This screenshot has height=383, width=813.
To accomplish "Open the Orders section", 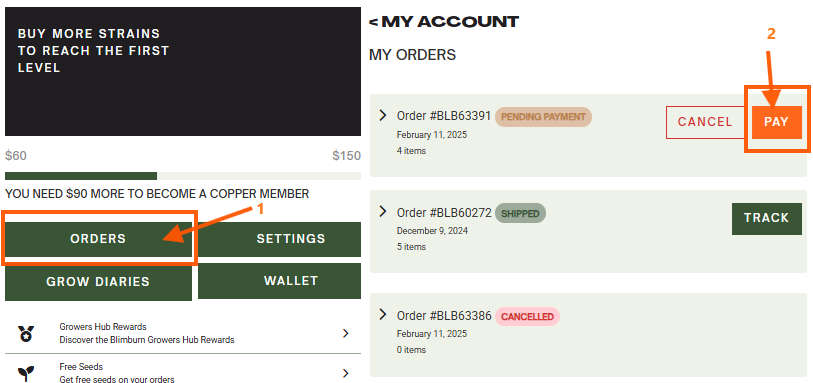I will 99,238.
